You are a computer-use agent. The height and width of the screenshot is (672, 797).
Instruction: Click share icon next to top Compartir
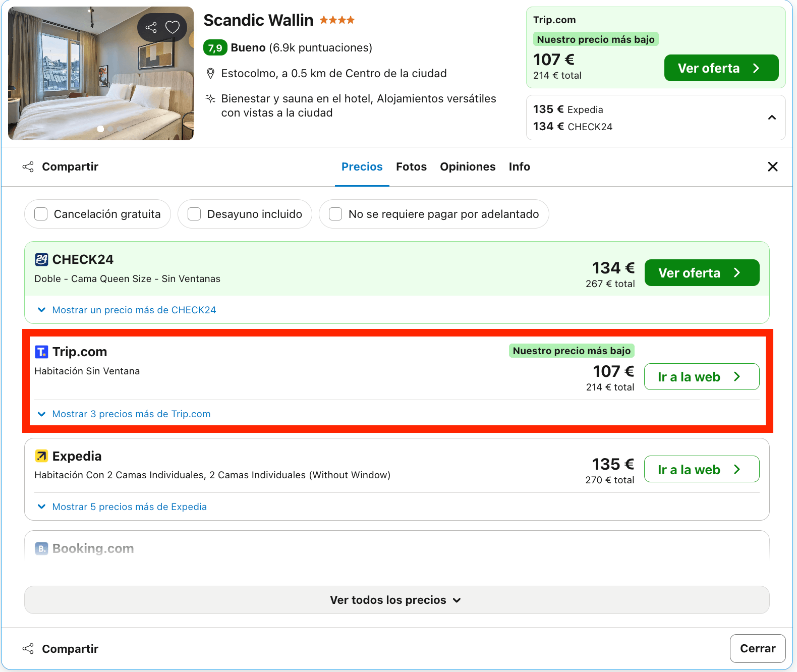tap(28, 166)
